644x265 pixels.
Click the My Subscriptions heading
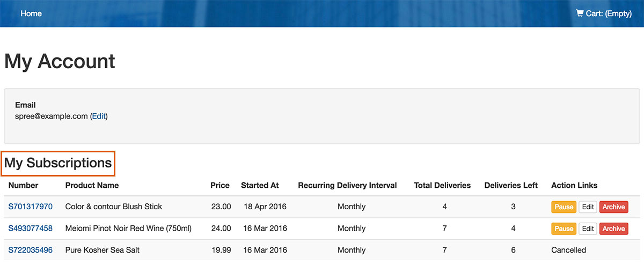click(58, 163)
